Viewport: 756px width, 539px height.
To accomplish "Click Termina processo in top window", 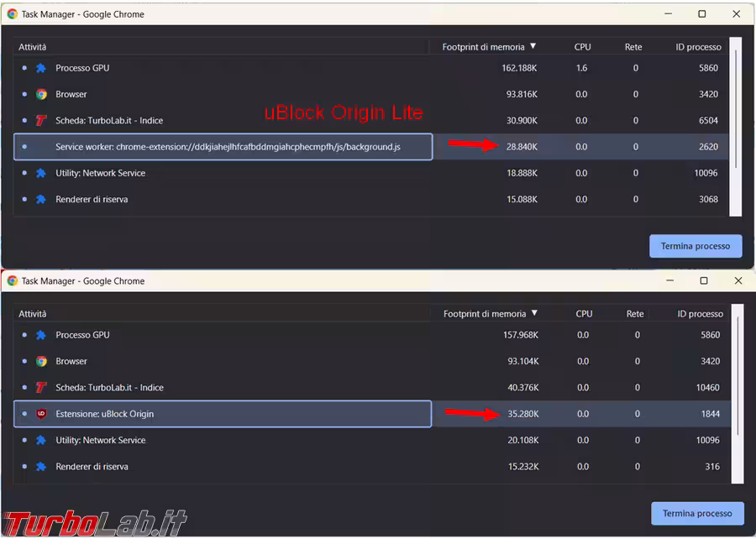I will 696,246.
